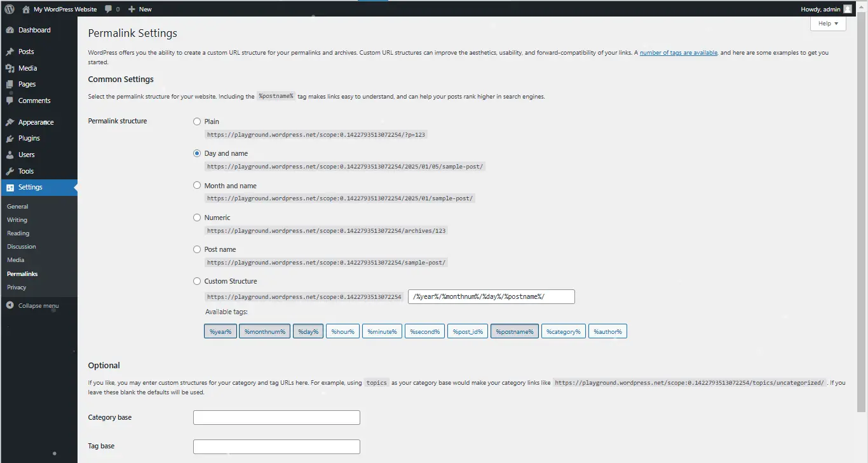This screenshot has width=868, height=463.
Task: Go to the Appearance menu
Action: (36, 122)
